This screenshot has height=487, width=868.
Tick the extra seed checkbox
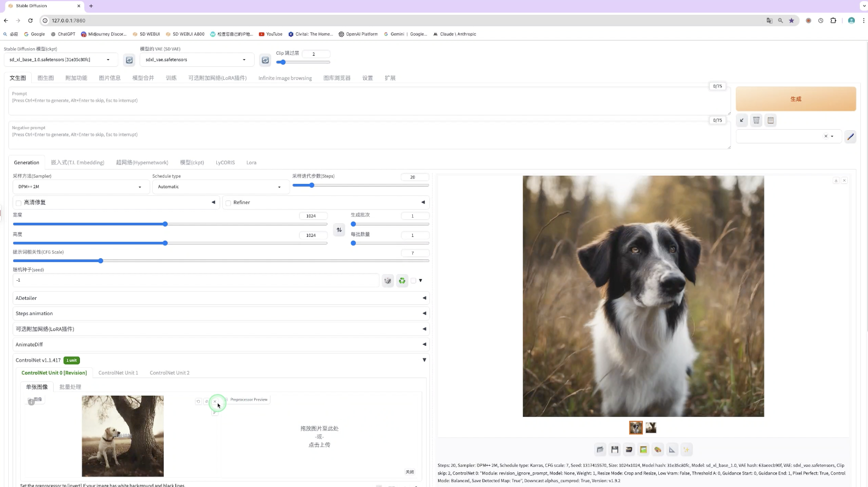pyautogui.click(x=413, y=281)
